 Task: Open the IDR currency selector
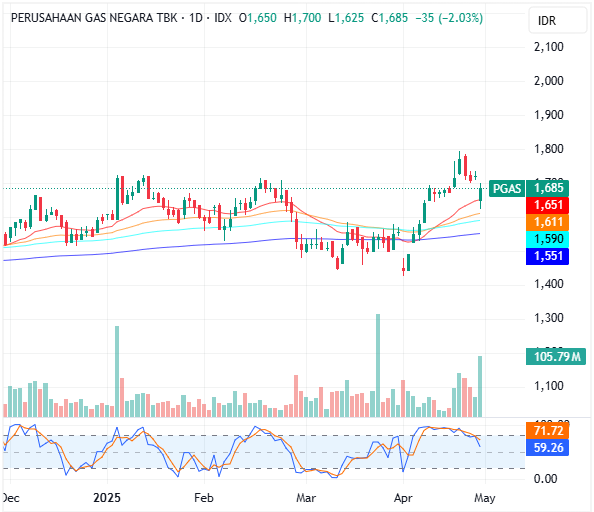click(x=558, y=20)
